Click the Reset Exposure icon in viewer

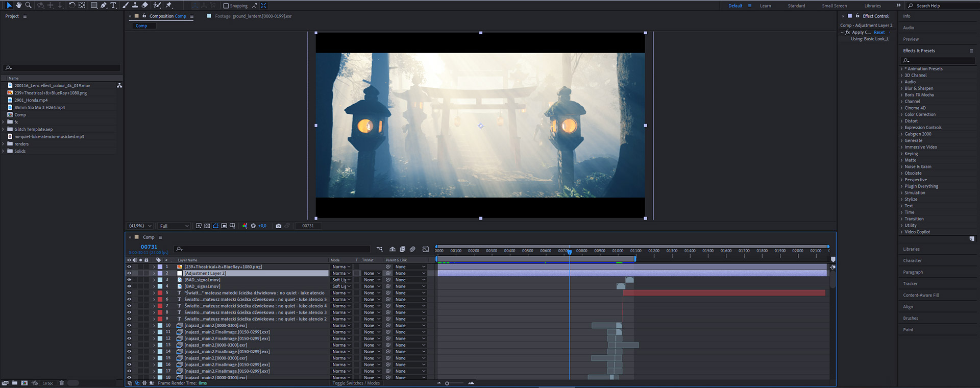253,226
